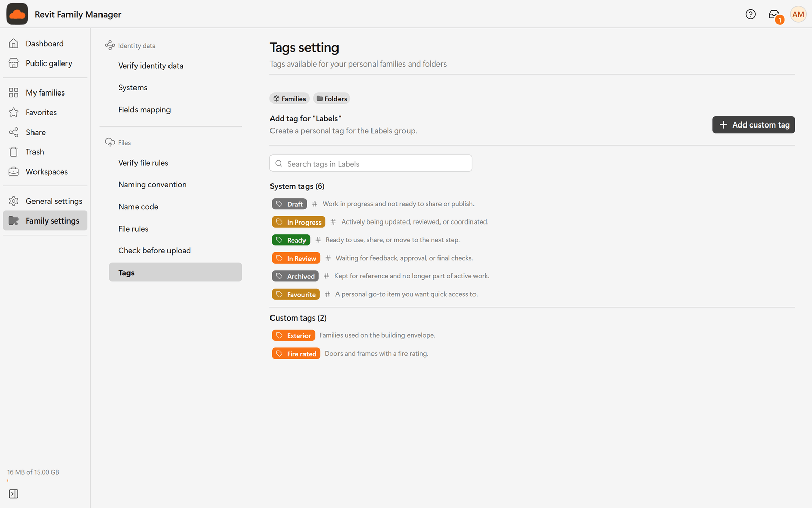Go to Dashboard
Image resolution: width=812 pixels, height=508 pixels.
(45, 43)
